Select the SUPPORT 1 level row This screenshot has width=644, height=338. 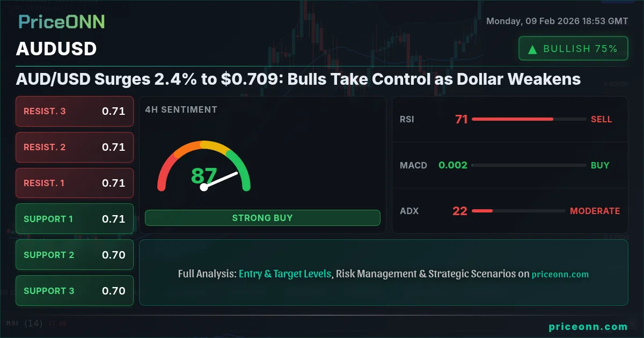point(75,219)
